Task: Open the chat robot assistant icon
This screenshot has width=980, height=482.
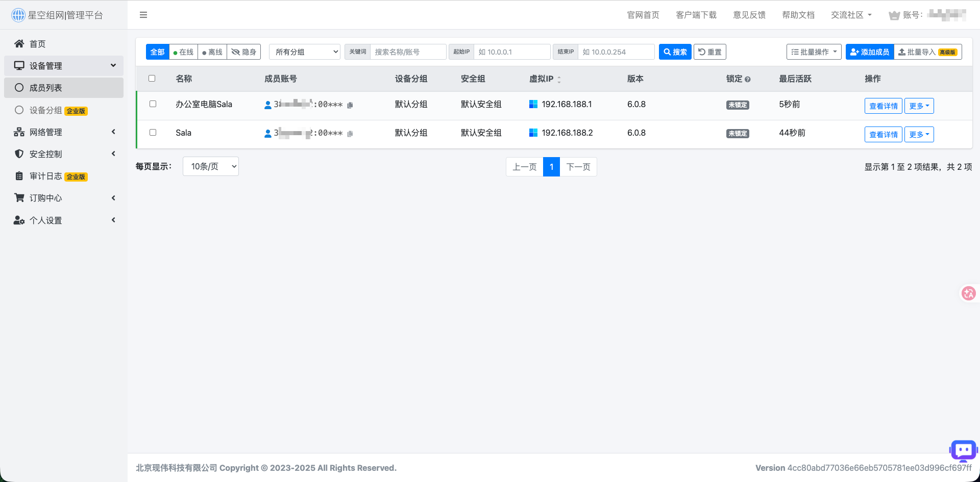Action: [x=964, y=451]
